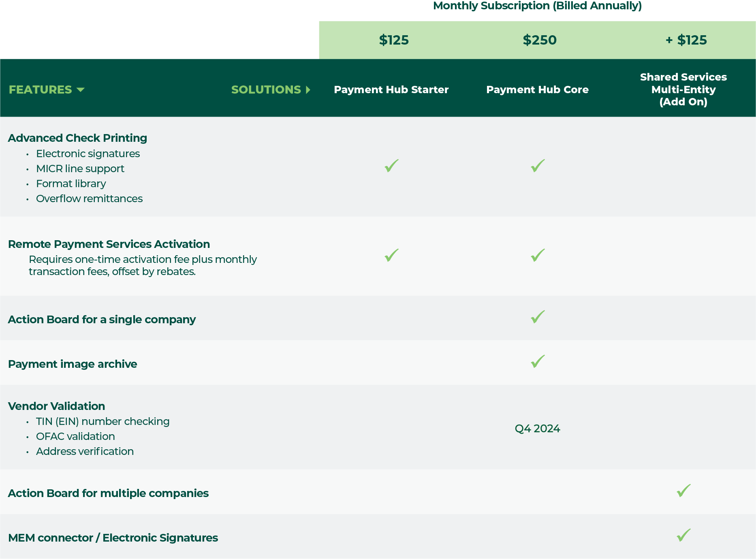Click Remote Payment Services Activation title
The image size is (756, 559).
(109, 244)
